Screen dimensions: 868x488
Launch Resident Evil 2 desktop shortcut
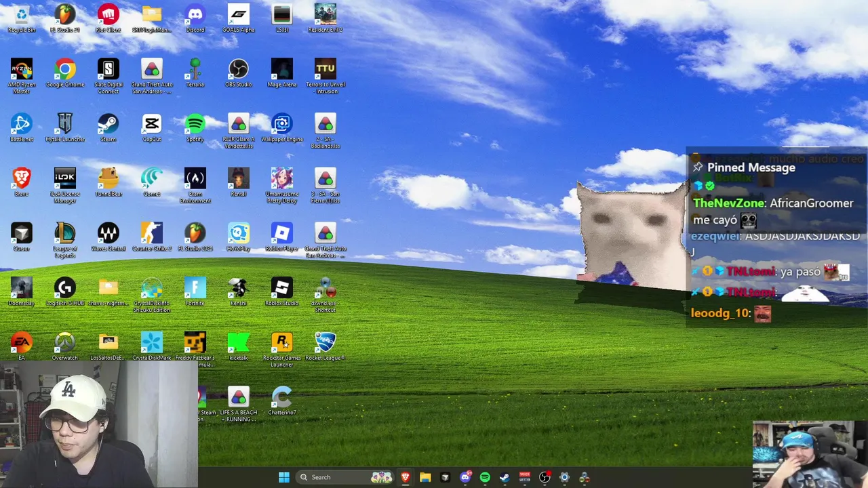[325, 18]
